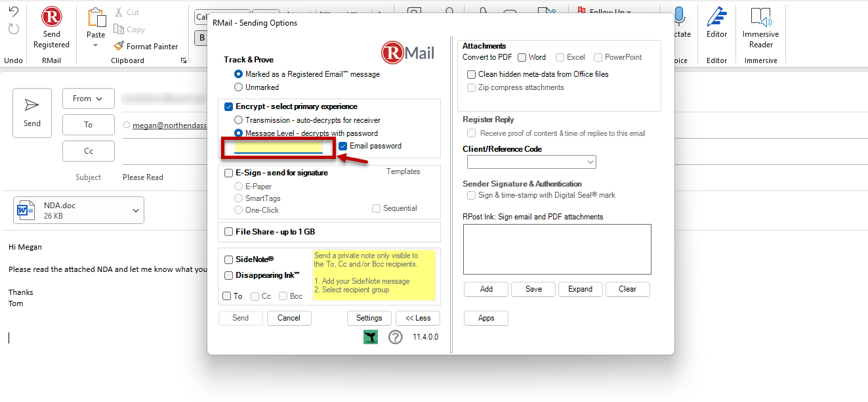Expand the Paste options arrow
This screenshot has height=402, width=868.
96,46
